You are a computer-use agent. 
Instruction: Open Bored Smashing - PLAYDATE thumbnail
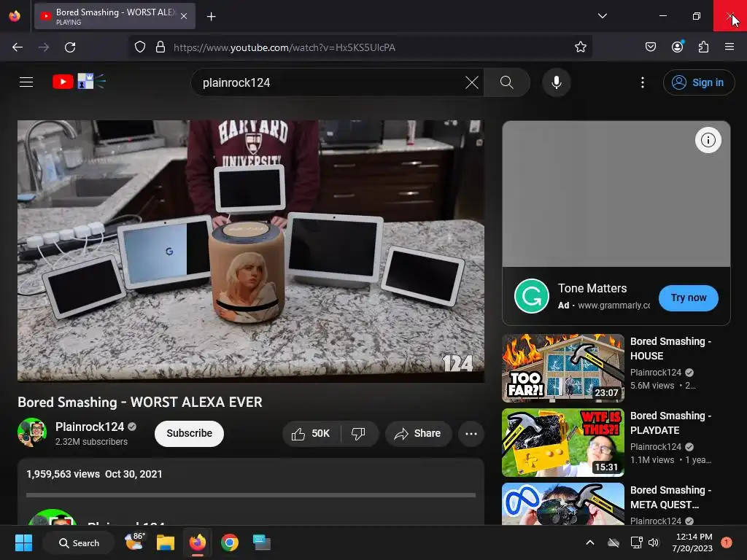[x=562, y=443]
